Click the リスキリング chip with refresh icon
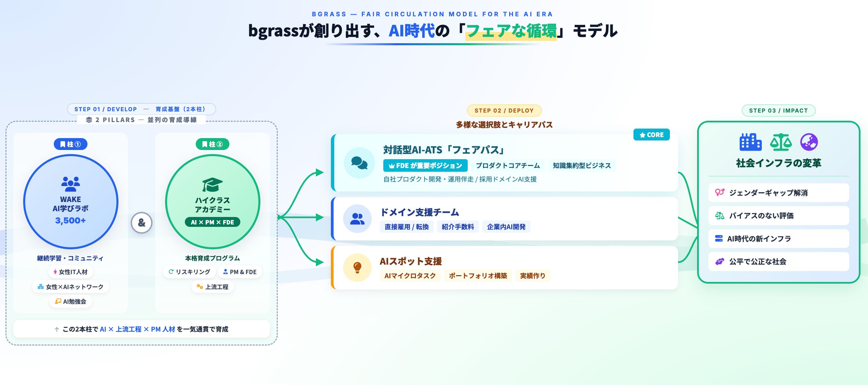868x385 pixels. (189, 272)
